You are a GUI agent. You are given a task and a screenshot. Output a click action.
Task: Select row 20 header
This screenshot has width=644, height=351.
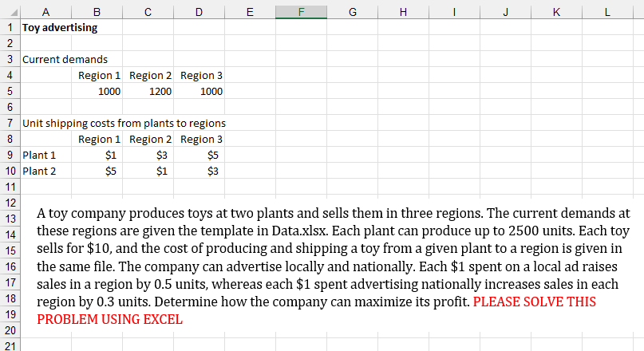[x=10, y=330]
